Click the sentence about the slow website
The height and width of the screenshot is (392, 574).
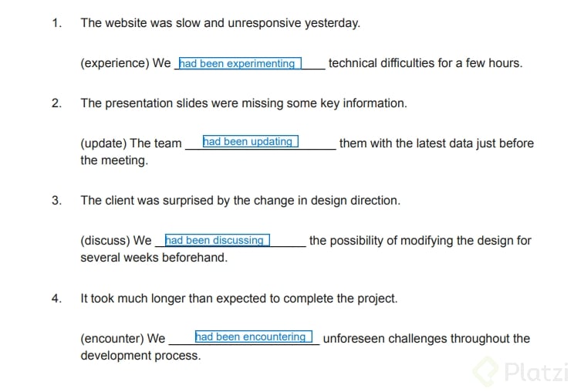click(x=220, y=23)
